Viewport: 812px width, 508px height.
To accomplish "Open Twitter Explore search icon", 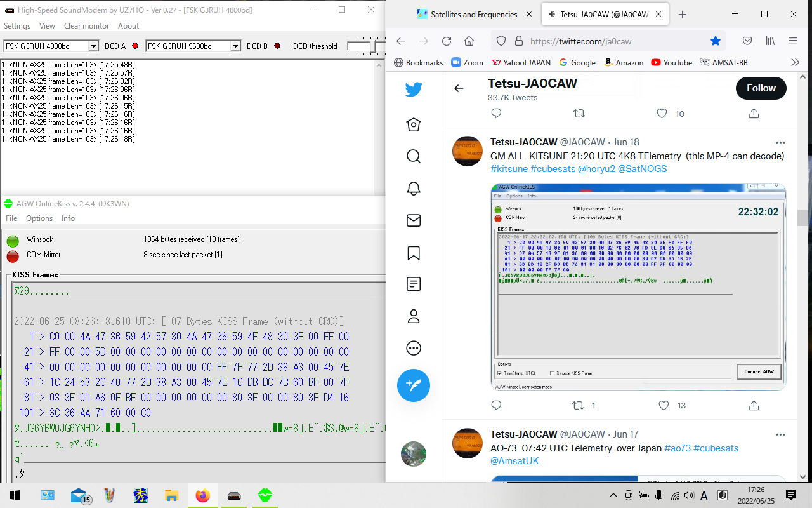I will click(414, 156).
